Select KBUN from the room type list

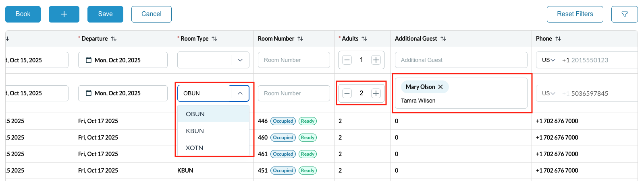[x=195, y=131]
